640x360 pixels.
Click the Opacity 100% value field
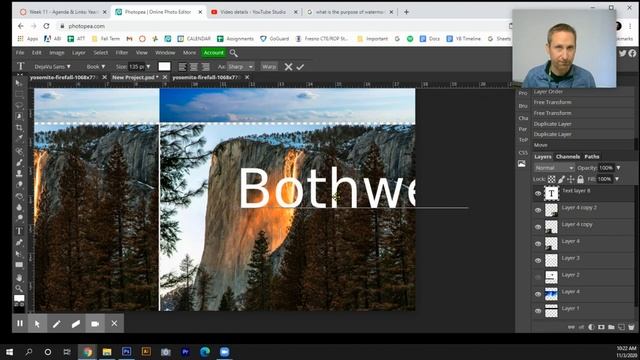606,168
